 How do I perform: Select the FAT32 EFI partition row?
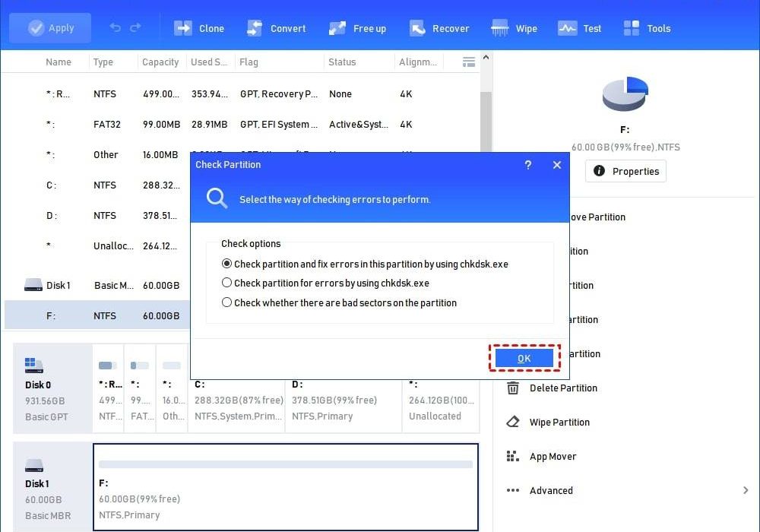click(x=241, y=125)
